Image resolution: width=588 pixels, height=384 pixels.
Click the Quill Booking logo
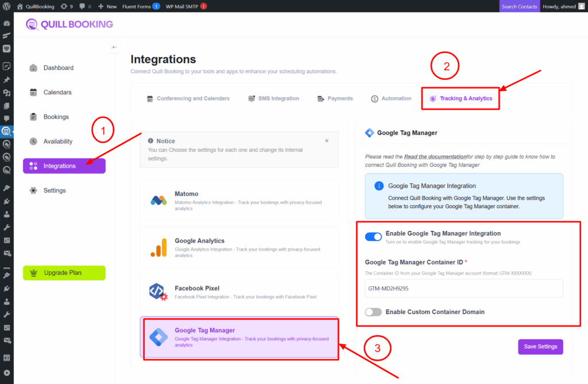click(69, 24)
